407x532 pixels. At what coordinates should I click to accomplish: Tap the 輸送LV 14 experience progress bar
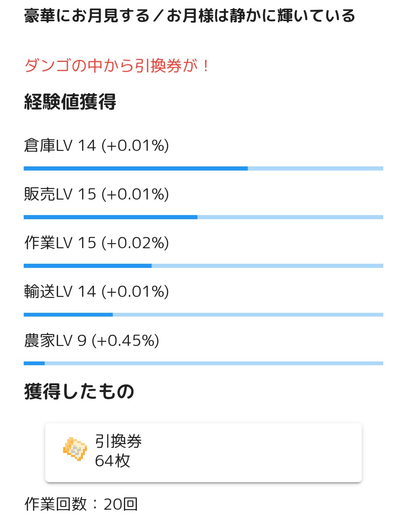tap(203, 315)
